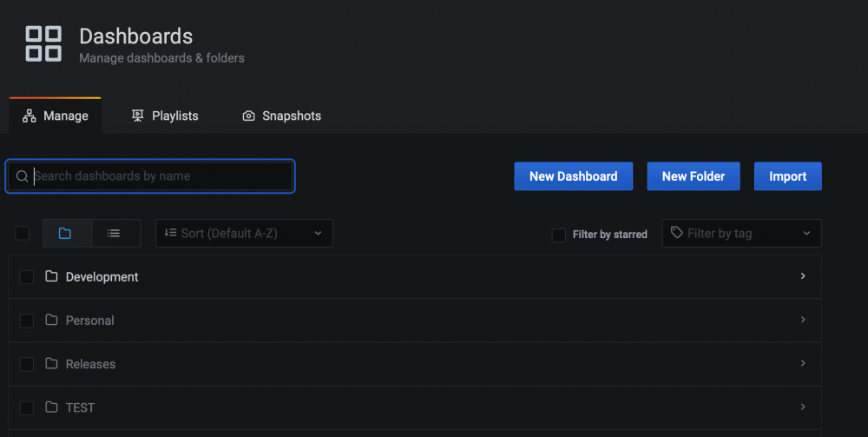Click the Development folder icon

(x=51, y=275)
